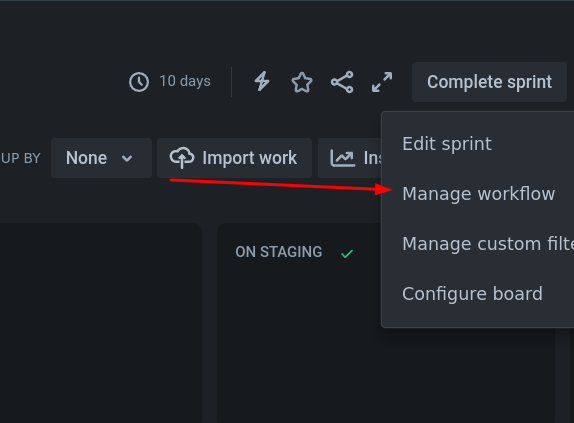Click the automation lightning bolt icon
Image resolution: width=574 pixels, height=423 pixels.
tap(262, 81)
